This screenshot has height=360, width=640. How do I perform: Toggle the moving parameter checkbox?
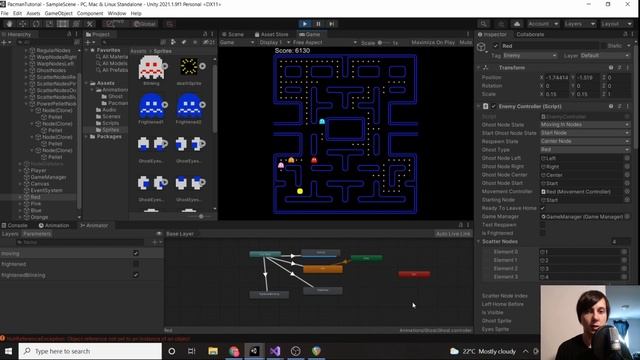click(x=136, y=253)
